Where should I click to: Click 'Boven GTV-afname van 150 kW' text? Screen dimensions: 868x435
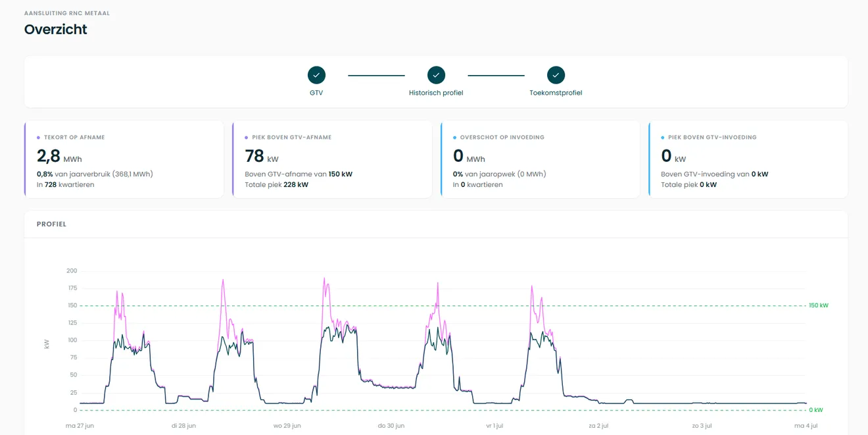coord(299,174)
